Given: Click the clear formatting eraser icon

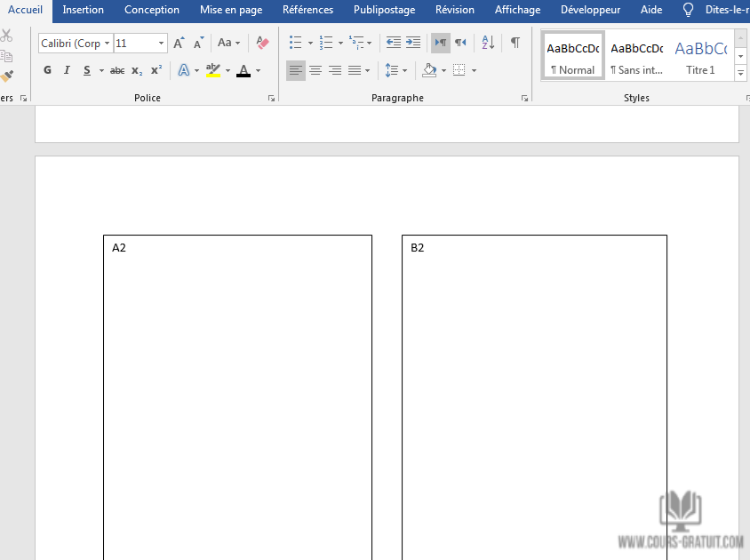Looking at the screenshot, I should pos(262,43).
